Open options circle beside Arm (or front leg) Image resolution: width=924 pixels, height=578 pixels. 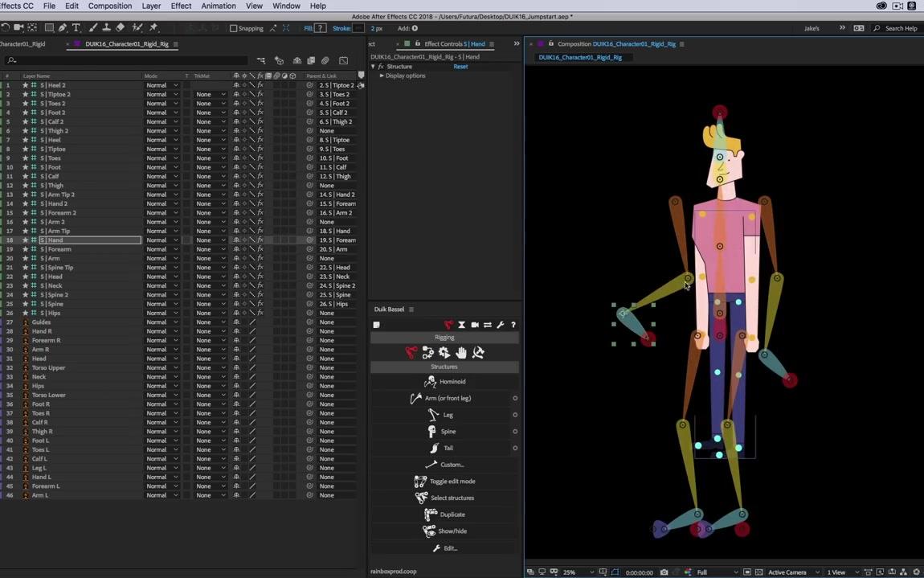click(x=515, y=399)
